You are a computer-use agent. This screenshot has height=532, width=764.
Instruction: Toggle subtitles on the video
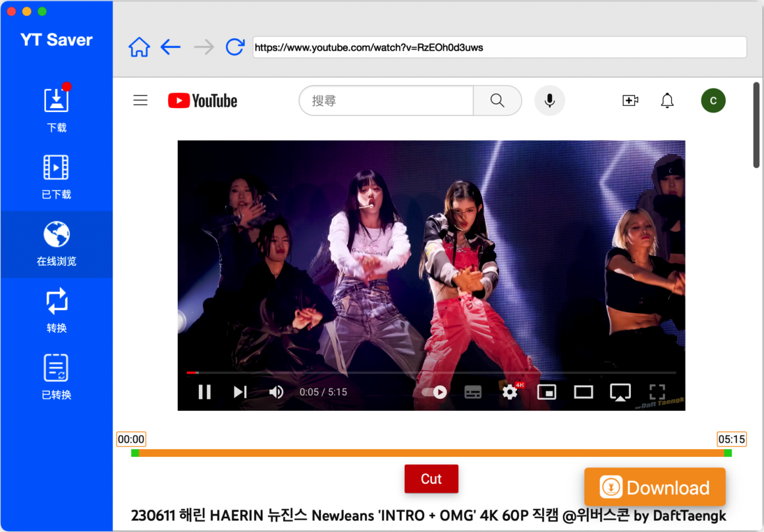click(473, 392)
